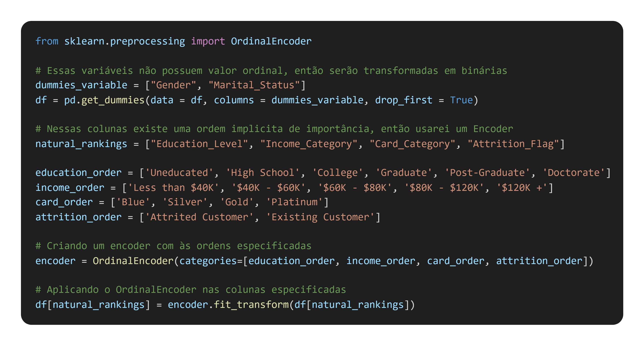This screenshot has width=644, height=346.
Task: Click the categories parameter in OrdinalEncoder call
Action: [x=208, y=261]
